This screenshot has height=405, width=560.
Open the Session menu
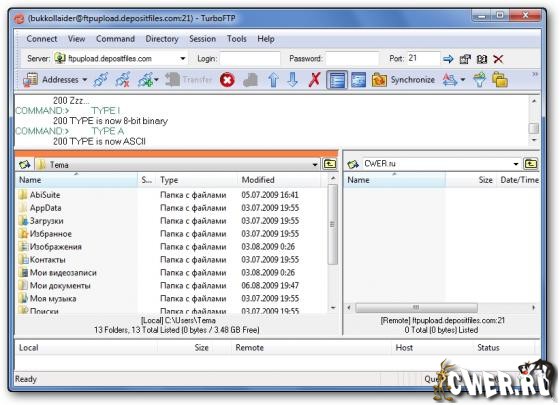(x=202, y=39)
